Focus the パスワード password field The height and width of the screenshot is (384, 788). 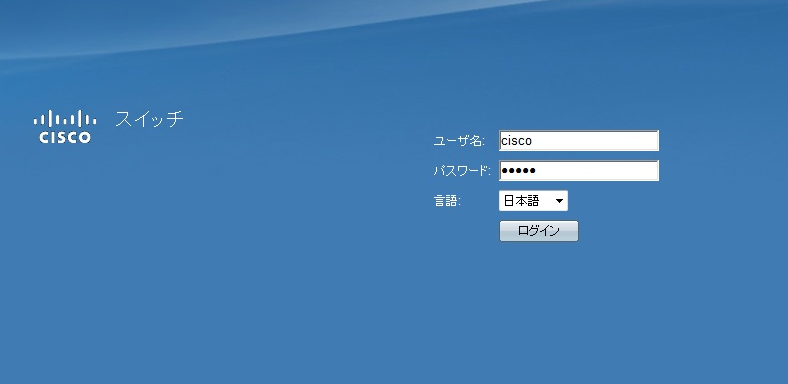click(x=578, y=170)
